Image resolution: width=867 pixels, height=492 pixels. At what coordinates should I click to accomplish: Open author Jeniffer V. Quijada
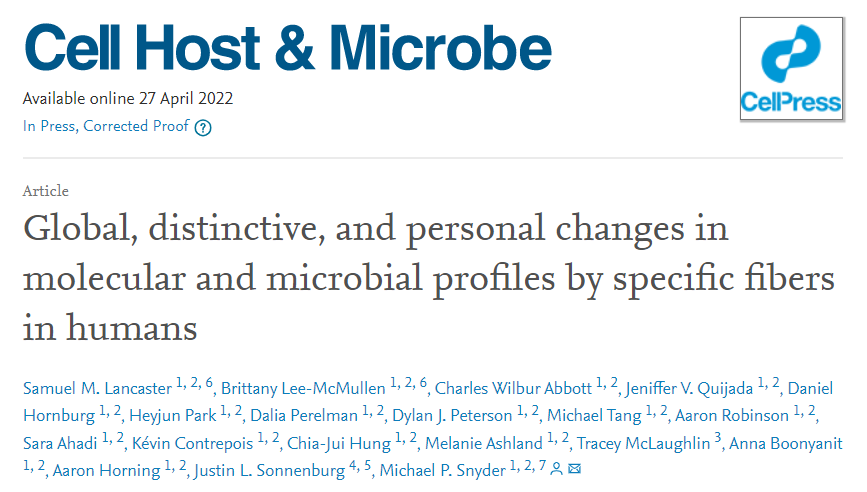click(x=689, y=388)
